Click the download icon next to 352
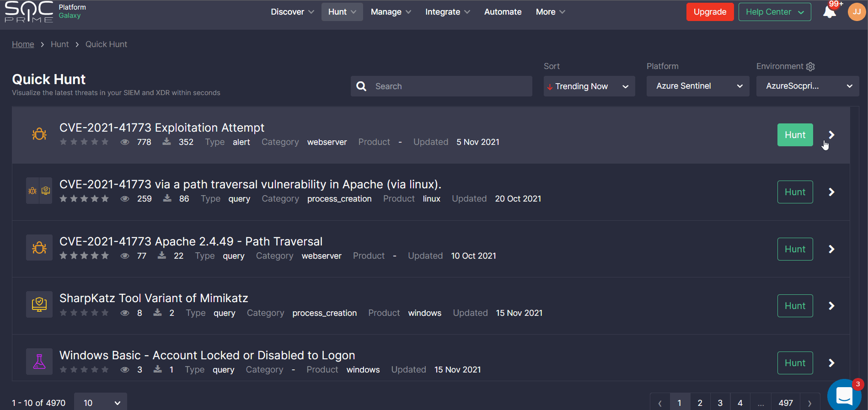868x410 pixels. [167, 142]
